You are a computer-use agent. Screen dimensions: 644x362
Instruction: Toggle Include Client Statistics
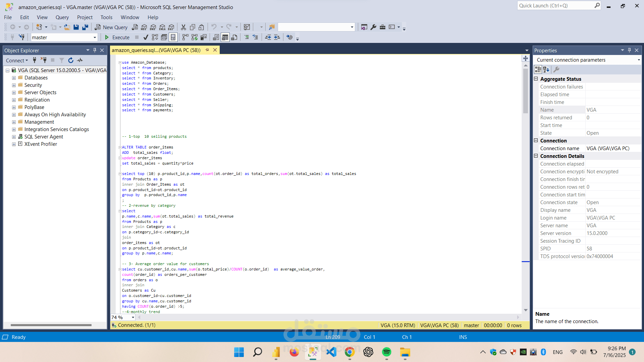click(204, 37)
